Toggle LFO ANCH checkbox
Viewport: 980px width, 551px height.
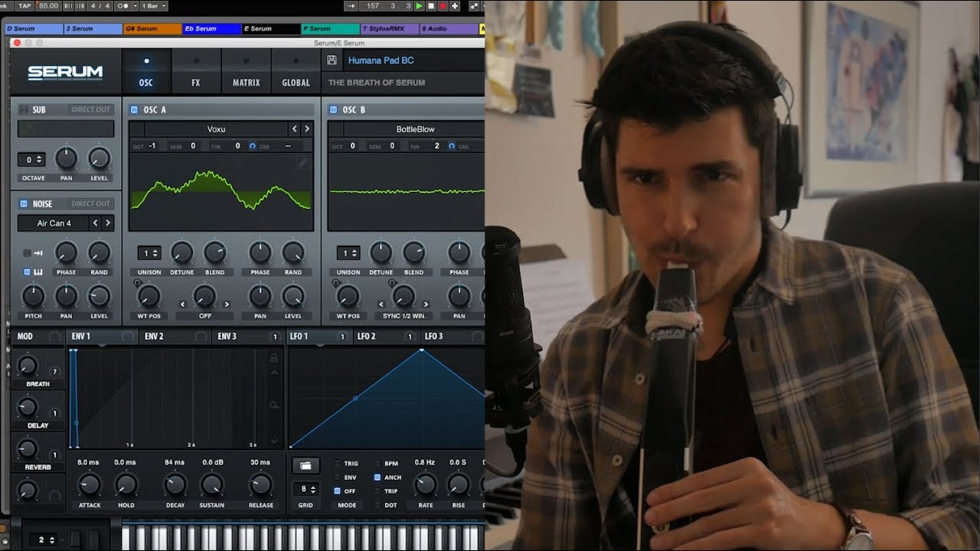(x=377, y=478)
